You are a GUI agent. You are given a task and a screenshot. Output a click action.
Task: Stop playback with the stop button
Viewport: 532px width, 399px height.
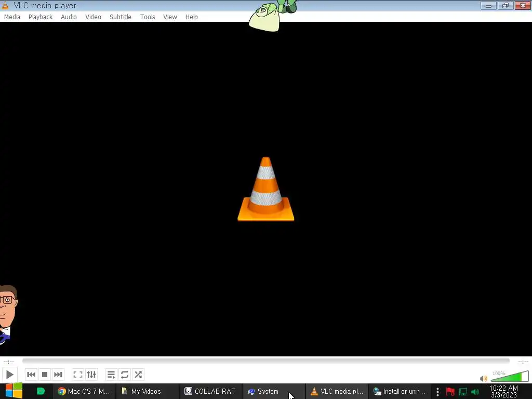(x=45, y=375)
